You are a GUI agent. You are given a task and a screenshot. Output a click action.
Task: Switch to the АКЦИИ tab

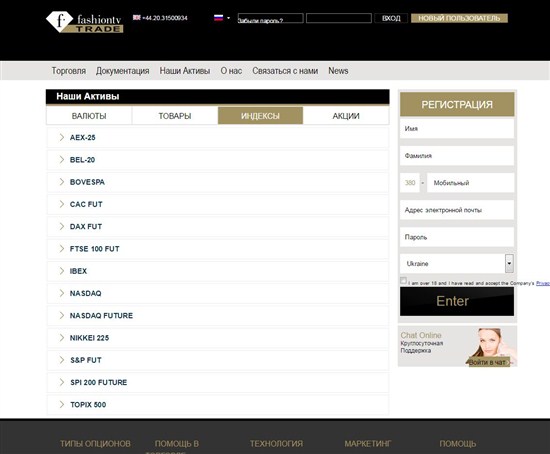tap(346, 116)
